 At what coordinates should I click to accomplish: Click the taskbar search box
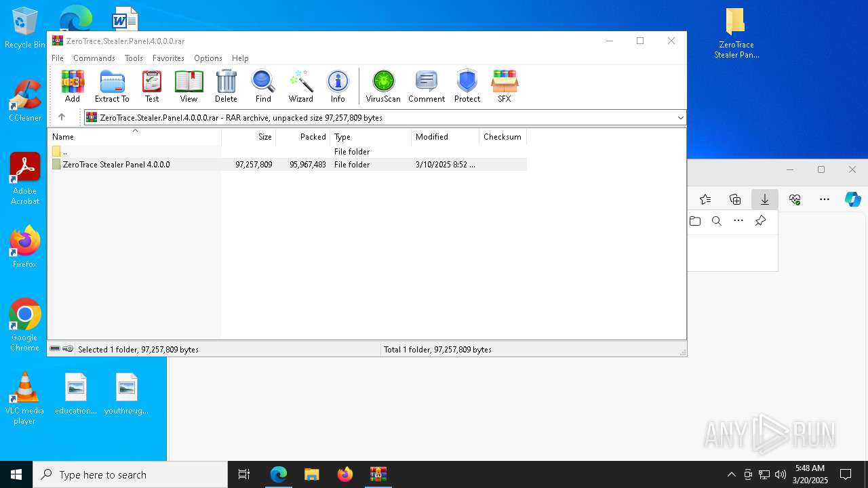point(130,474)
